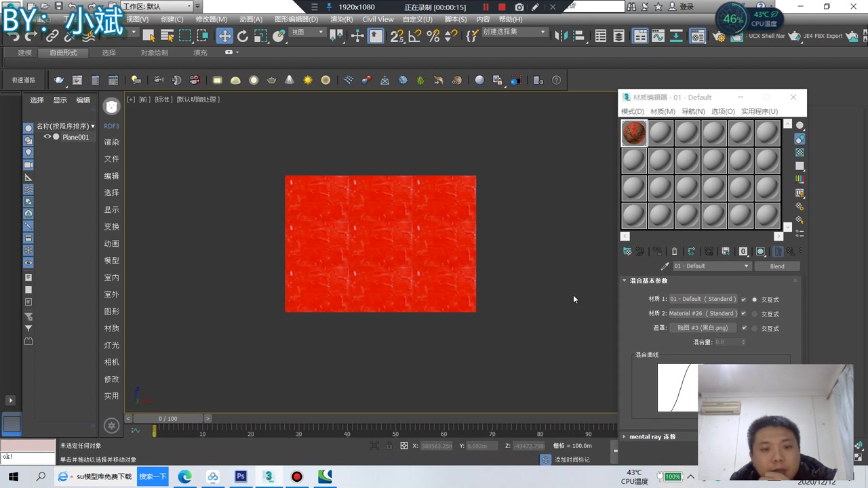Click the time slider at 0 / 100
Image resolution: width=868 pixels, height=488 pixels.
pos(167,419)
